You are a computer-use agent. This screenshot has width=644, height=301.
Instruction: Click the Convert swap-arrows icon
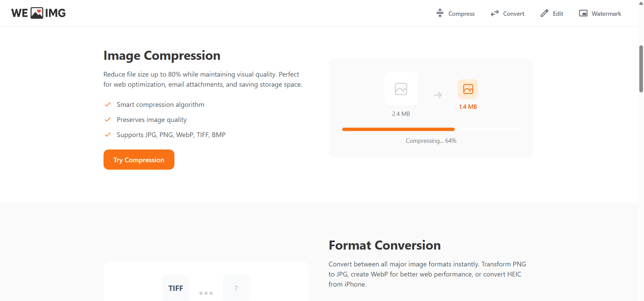click(494, 13)
